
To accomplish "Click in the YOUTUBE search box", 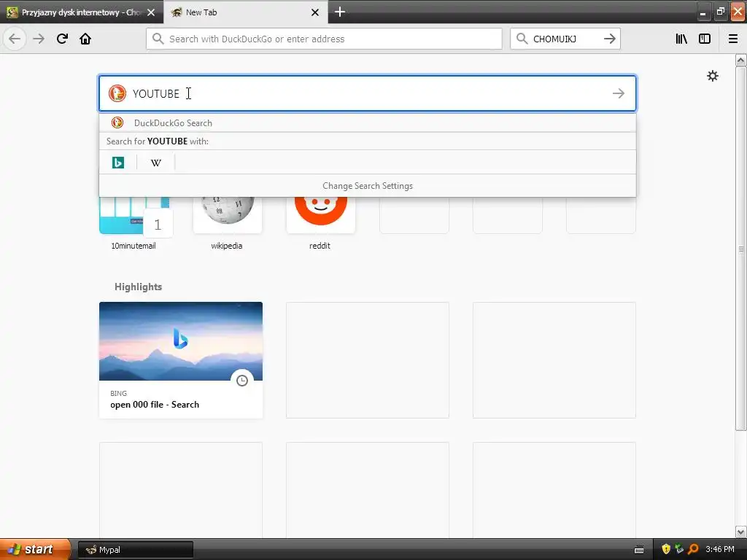I will (368, 93).
